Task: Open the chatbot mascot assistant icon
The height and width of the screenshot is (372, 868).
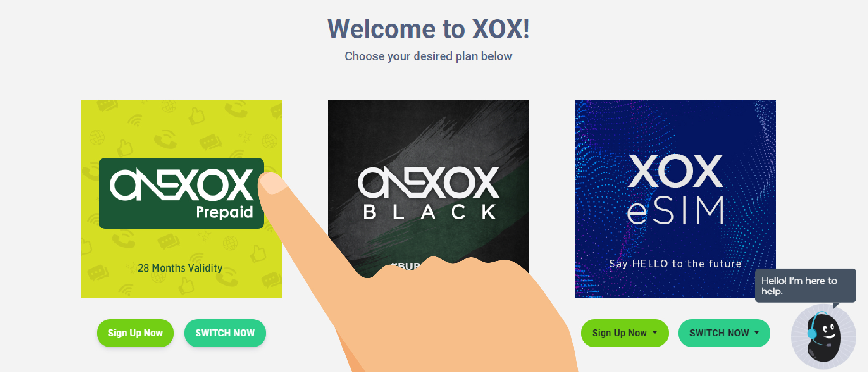Action: click(823, 336)
